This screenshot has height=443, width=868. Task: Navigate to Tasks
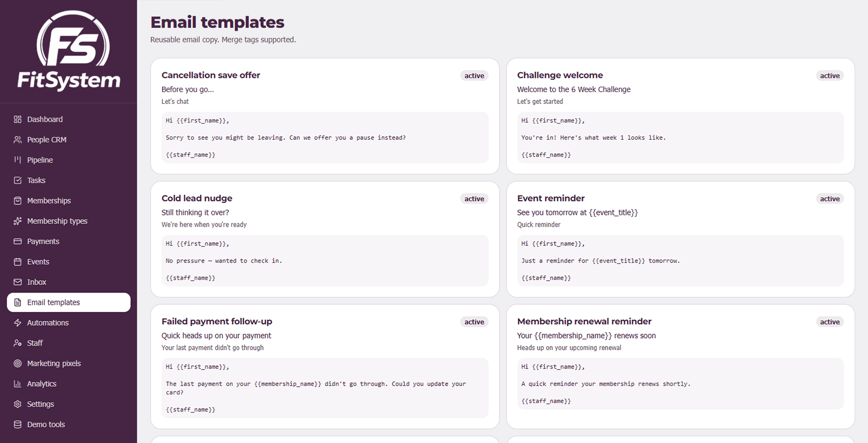69,181
